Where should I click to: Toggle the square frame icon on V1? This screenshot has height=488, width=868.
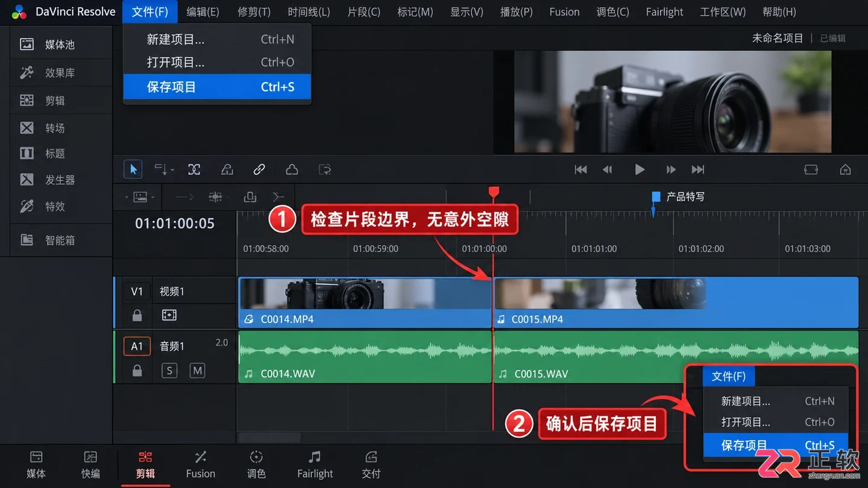click(x=169, y=315)
